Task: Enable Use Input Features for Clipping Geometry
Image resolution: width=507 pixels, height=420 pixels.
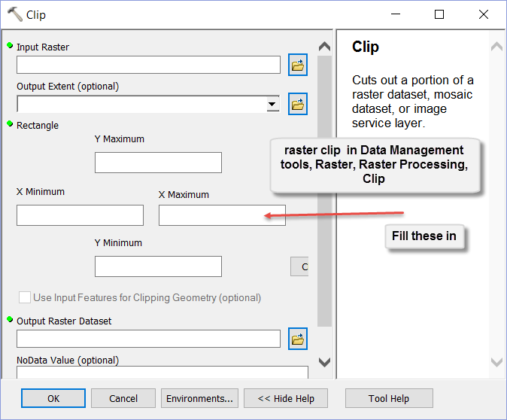Action: pos(26,297)
